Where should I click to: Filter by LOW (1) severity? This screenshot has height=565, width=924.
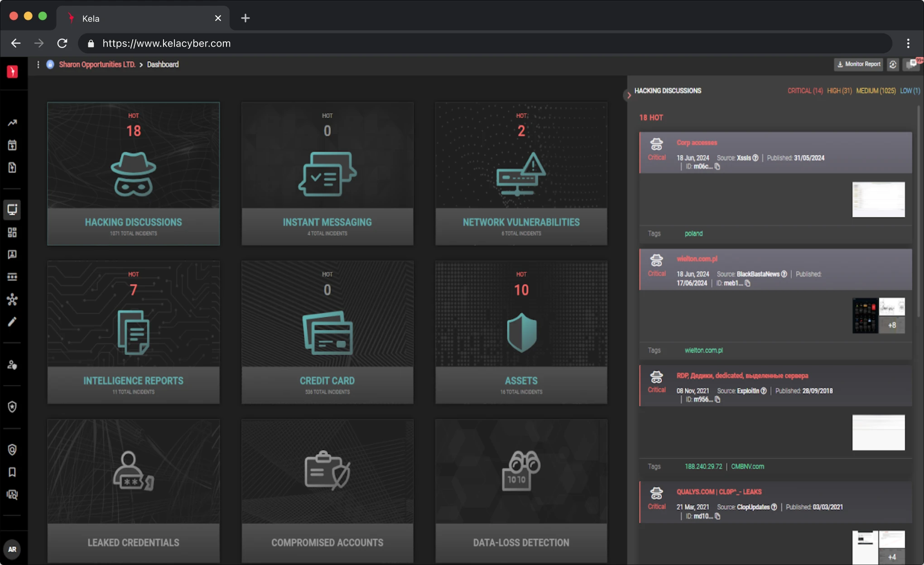[x=910, y=91]
